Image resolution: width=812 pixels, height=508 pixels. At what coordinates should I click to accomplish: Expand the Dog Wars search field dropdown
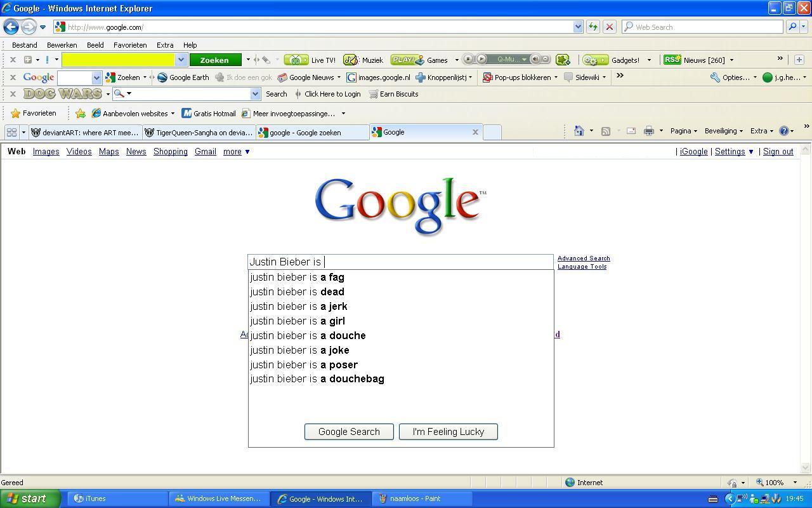click(255, 94)
